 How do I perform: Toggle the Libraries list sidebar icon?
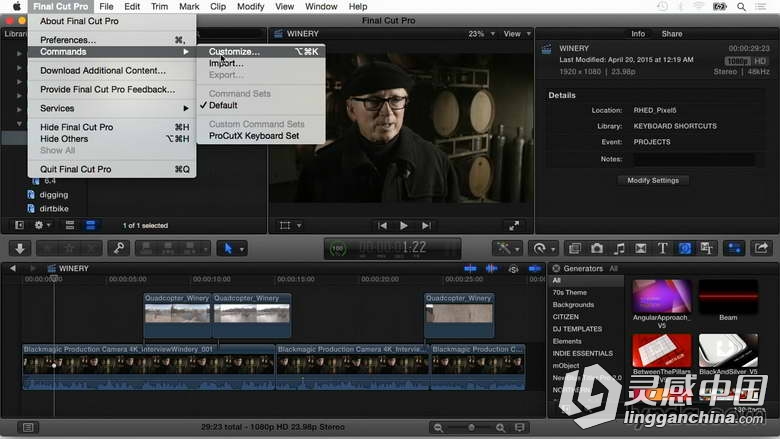pos(19,225)
